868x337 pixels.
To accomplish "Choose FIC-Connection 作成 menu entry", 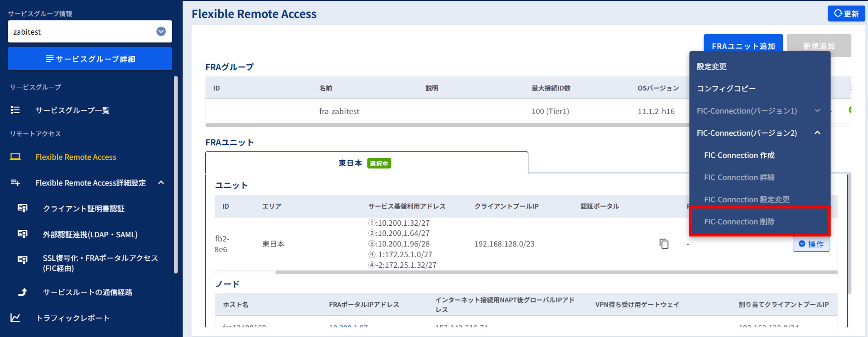I will (739, 155).
